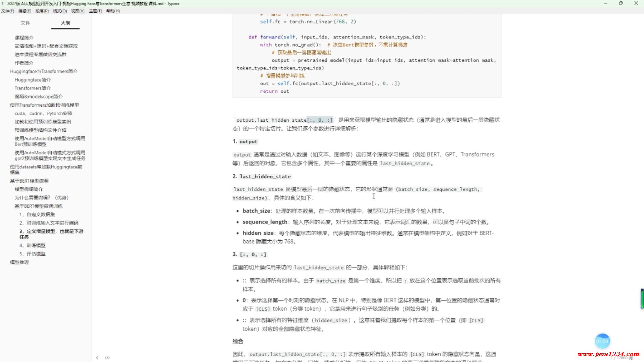This screenshot has width=644, height=362.
Task: Navigate to 模型推理 outline heading
Action: [19, 262]
